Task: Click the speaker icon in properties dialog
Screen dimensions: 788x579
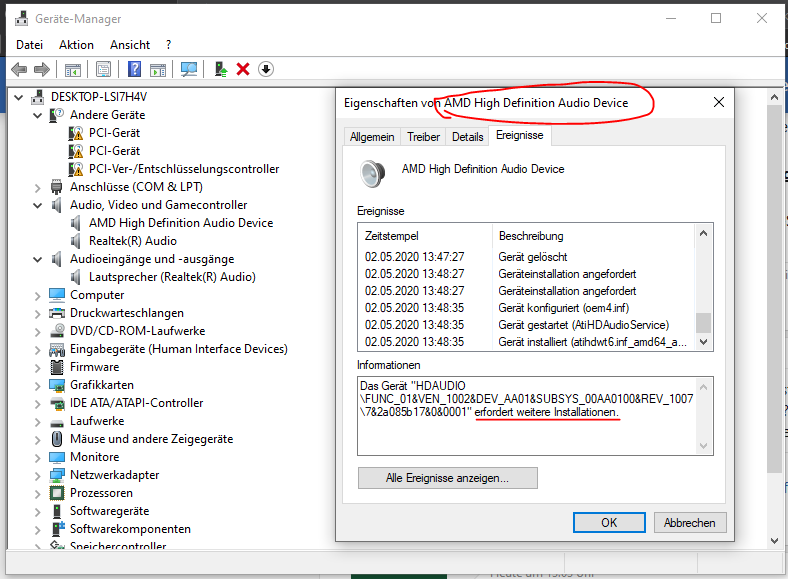Action: (372, 173)
